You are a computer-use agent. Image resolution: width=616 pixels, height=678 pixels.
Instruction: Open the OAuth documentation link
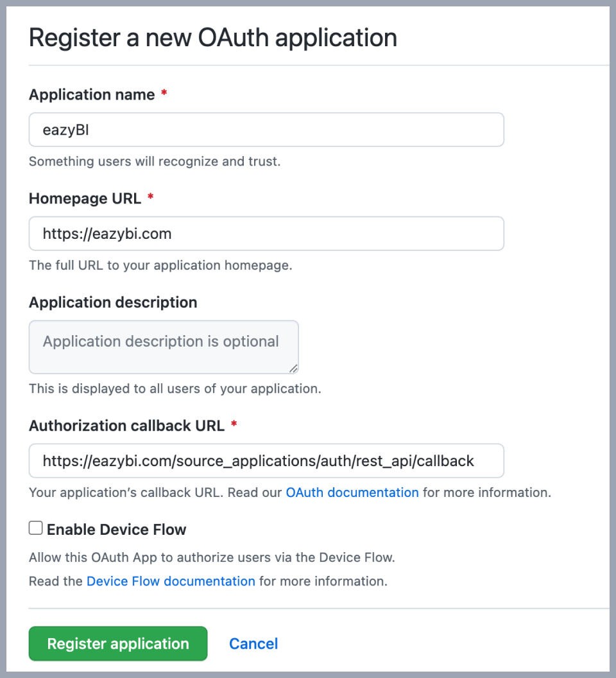point(352,492)
